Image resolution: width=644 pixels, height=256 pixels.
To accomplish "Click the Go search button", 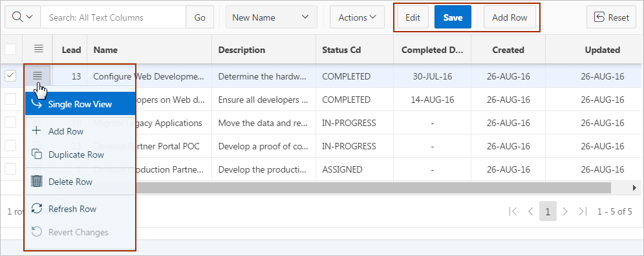I will pyautogui.click(x=200, y=17).
